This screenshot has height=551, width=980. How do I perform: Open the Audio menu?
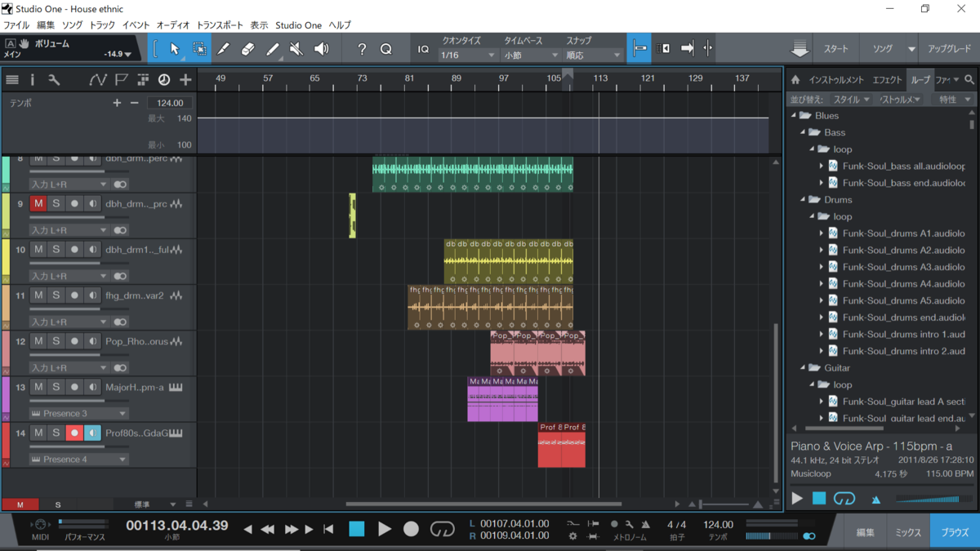click(x=173, y=25)
